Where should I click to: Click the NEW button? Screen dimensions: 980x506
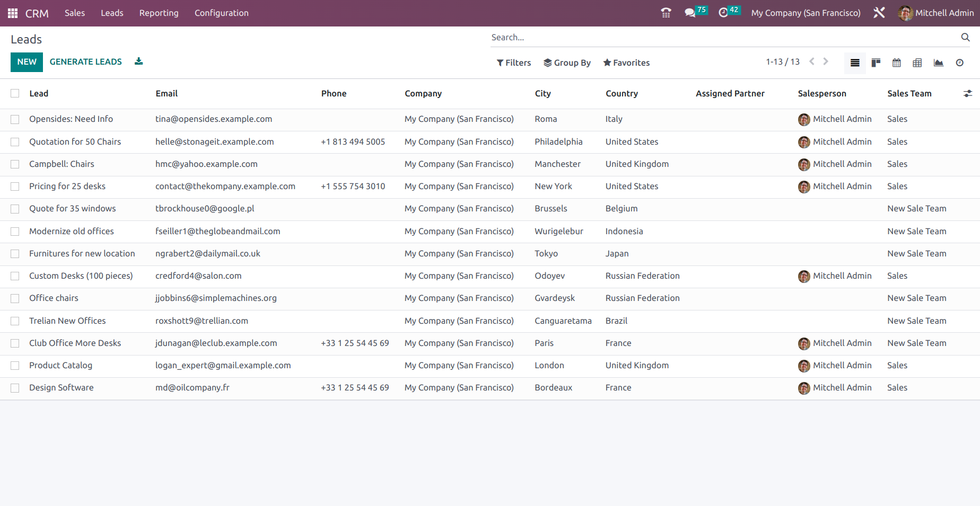point(27,62)
